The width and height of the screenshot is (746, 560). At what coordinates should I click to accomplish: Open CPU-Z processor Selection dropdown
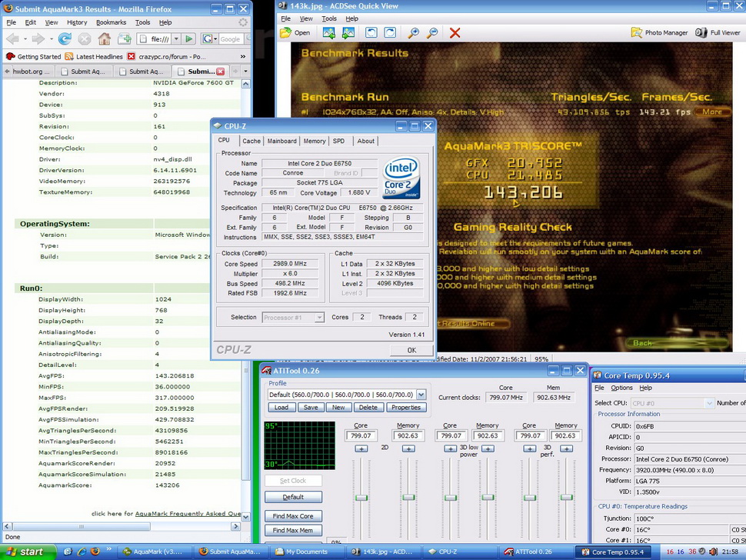tap(319, 318)
